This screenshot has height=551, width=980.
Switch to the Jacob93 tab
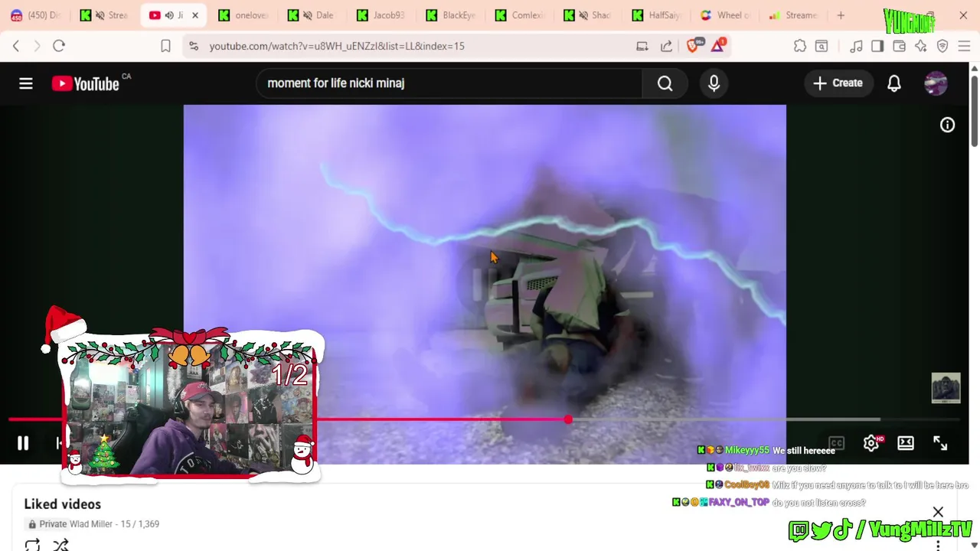382,15
